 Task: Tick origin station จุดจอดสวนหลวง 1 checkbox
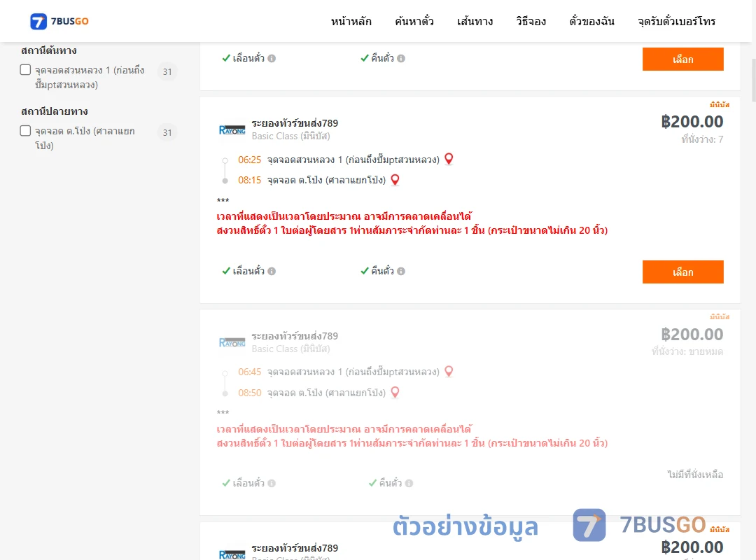click(x=26, y=70)
